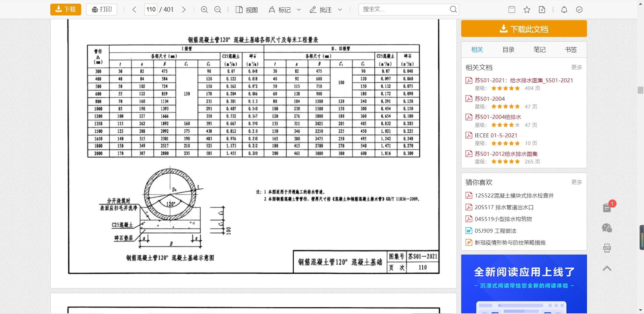Click PDF icon beside IECEE 01-S-2021
The image size is (644, 314).
[469, 135]
